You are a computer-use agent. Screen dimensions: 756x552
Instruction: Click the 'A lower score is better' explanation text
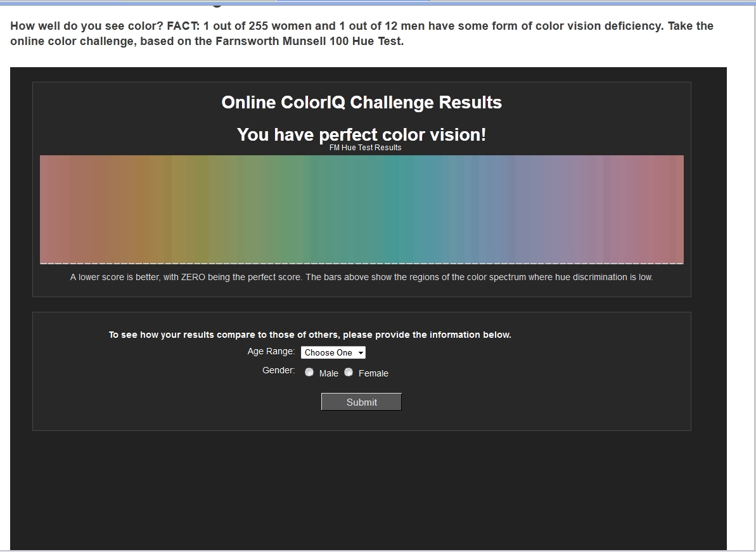coord(362,277)
